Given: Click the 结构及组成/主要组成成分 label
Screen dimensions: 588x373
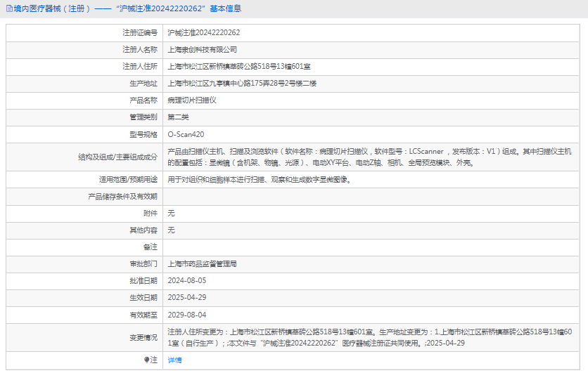Looking at the screenshot, I should [117, 157].
